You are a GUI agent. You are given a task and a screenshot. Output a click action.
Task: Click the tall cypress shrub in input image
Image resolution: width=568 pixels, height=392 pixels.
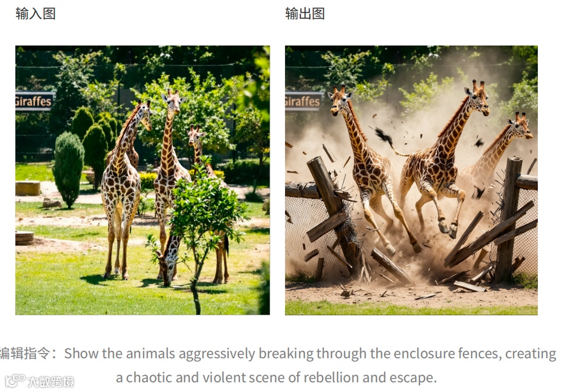point(68,169)
